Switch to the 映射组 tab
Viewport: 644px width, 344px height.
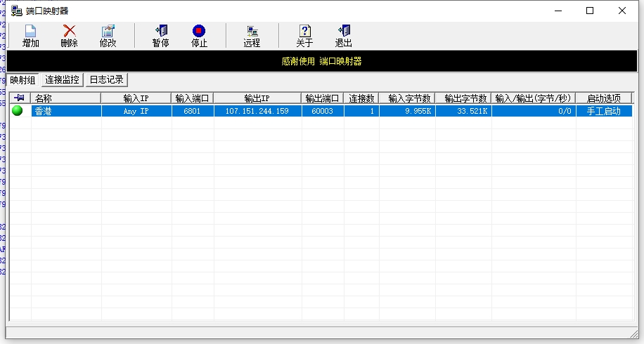22,80
